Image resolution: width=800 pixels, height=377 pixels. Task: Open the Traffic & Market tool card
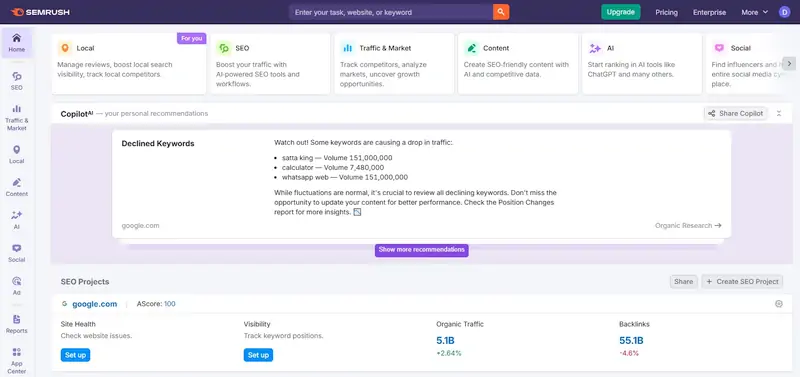click(x=394, y=64)
